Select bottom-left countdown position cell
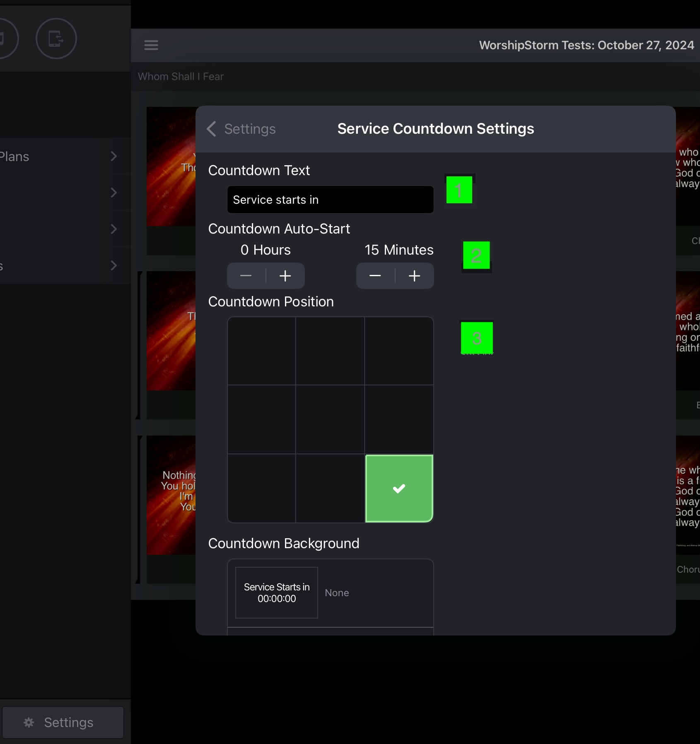The image size is (700, 744). tap(261, 489)
